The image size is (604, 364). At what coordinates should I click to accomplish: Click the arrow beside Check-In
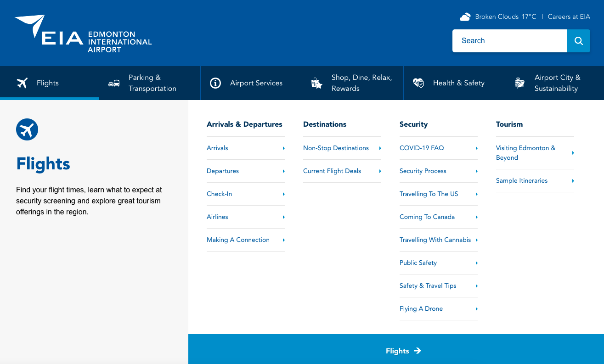284,194
